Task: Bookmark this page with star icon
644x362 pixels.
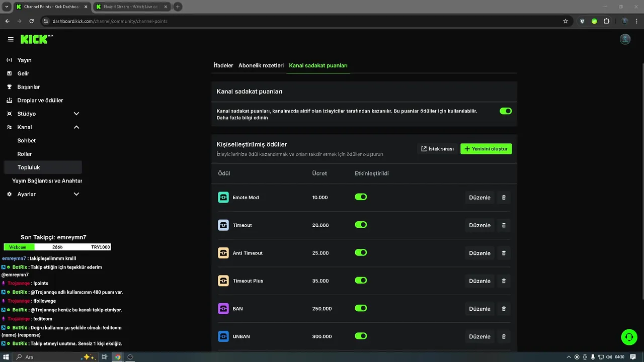Action: 566,21
